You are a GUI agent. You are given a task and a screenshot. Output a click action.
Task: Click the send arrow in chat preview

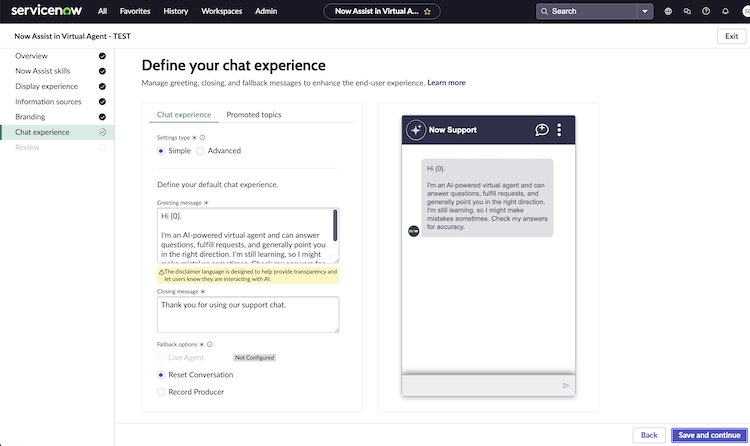(566, 386)
